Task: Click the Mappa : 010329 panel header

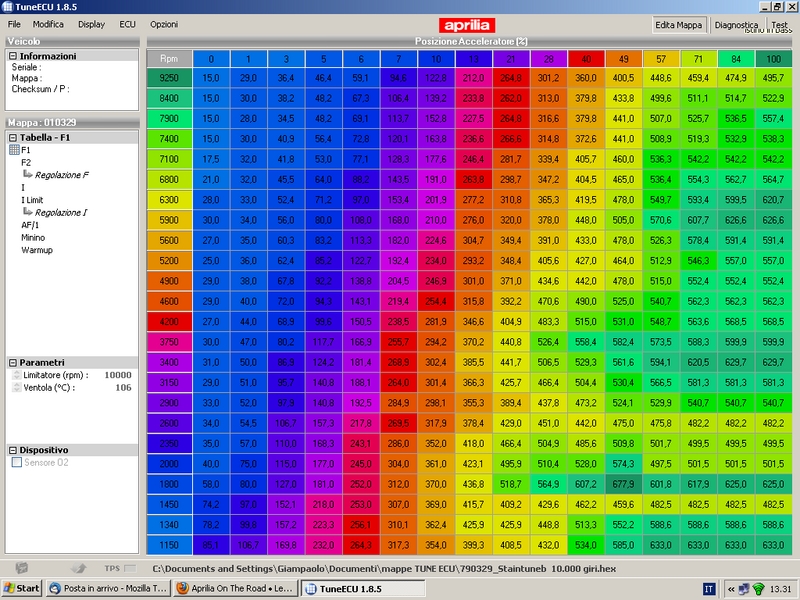Action: [x=72, y=122]
